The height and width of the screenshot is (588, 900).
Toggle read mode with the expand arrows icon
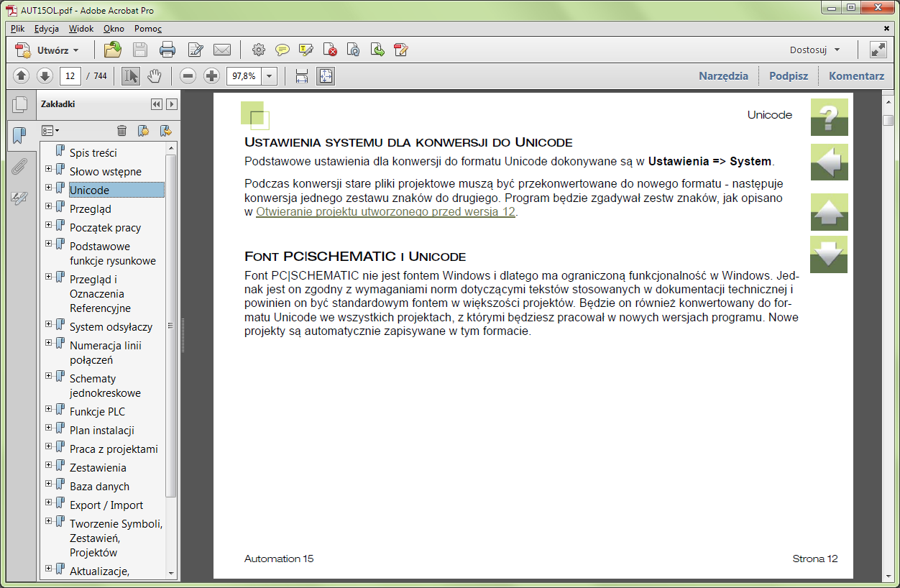[x=878, y=50]
